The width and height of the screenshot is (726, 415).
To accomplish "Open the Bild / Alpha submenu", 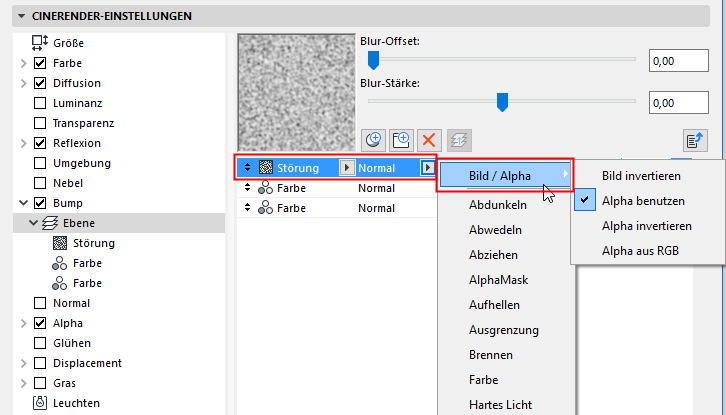I will coord(505,176).
